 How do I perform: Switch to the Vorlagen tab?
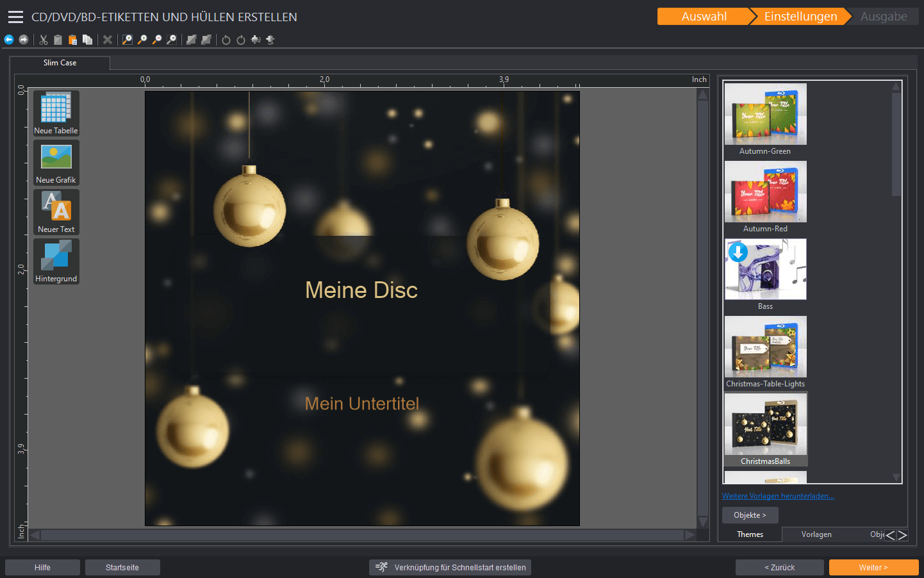pyautogui.click(x=816, y=534)
